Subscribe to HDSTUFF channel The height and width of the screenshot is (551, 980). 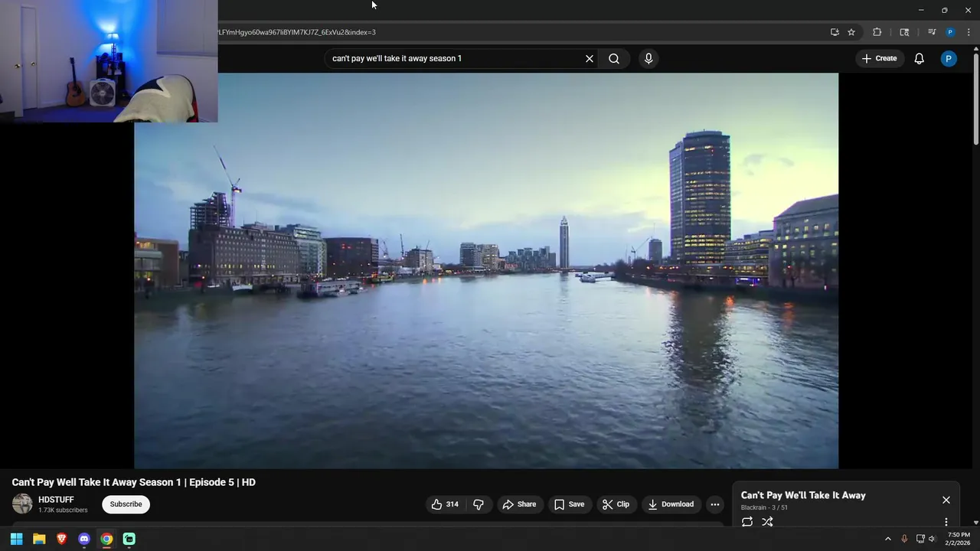click(x=126, y=504)
